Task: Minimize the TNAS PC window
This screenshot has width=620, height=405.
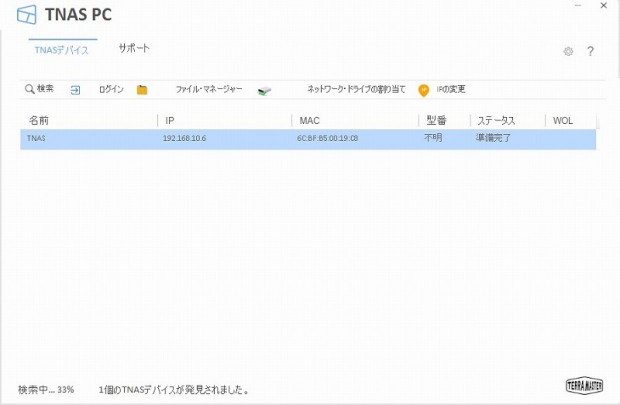Action: coord(578,6)
